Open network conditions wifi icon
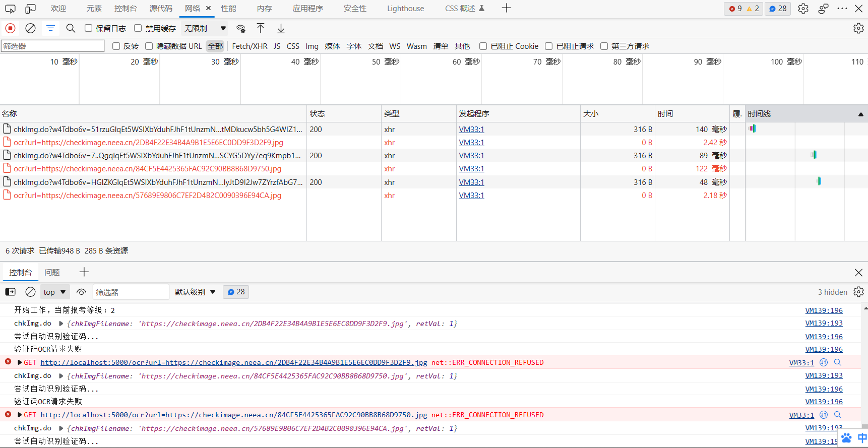The height and width of the screenshot is (448, 868). (x=241, y=28)
